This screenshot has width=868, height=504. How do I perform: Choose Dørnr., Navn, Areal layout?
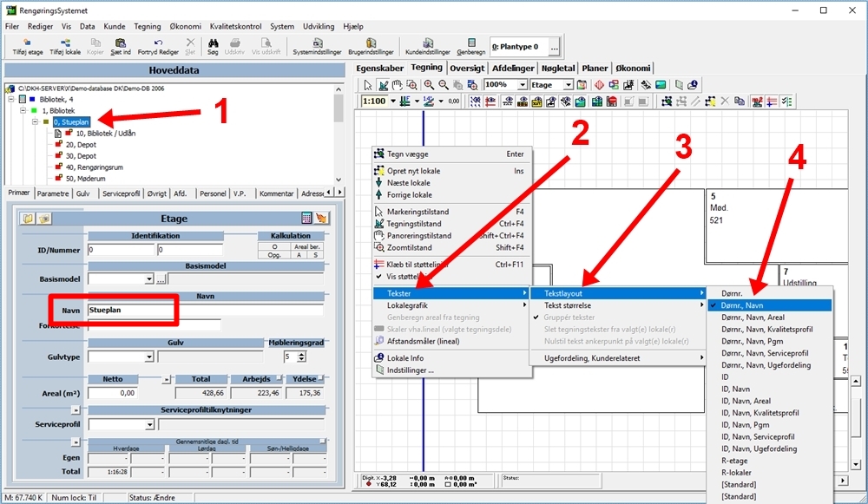coord(769,317)
